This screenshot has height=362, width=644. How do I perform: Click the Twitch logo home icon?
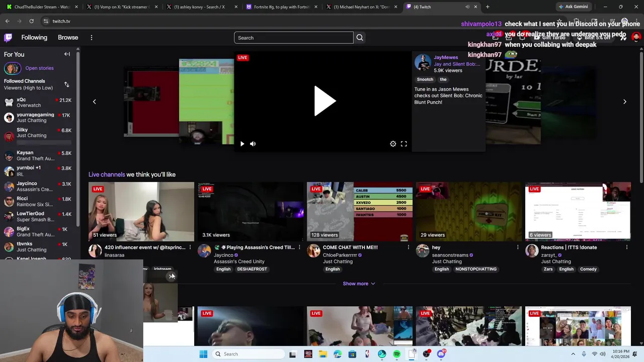click(8, 38)
